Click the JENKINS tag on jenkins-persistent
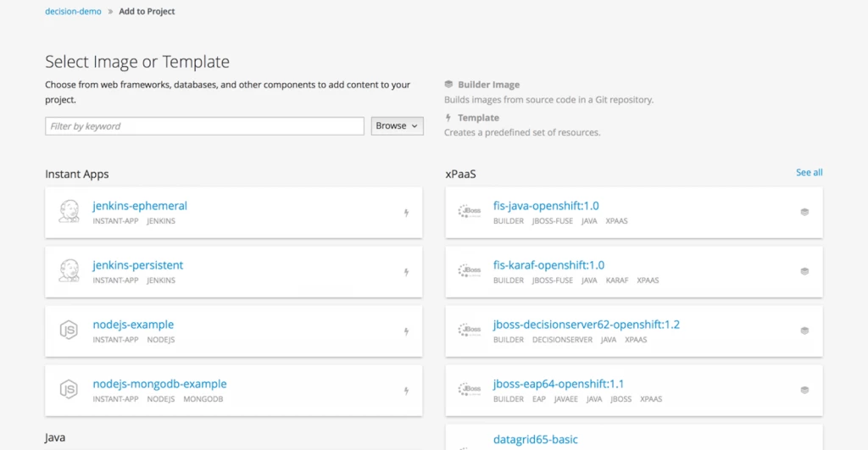The height and width of the screenshot is (450, 868). tap(161, 280)
